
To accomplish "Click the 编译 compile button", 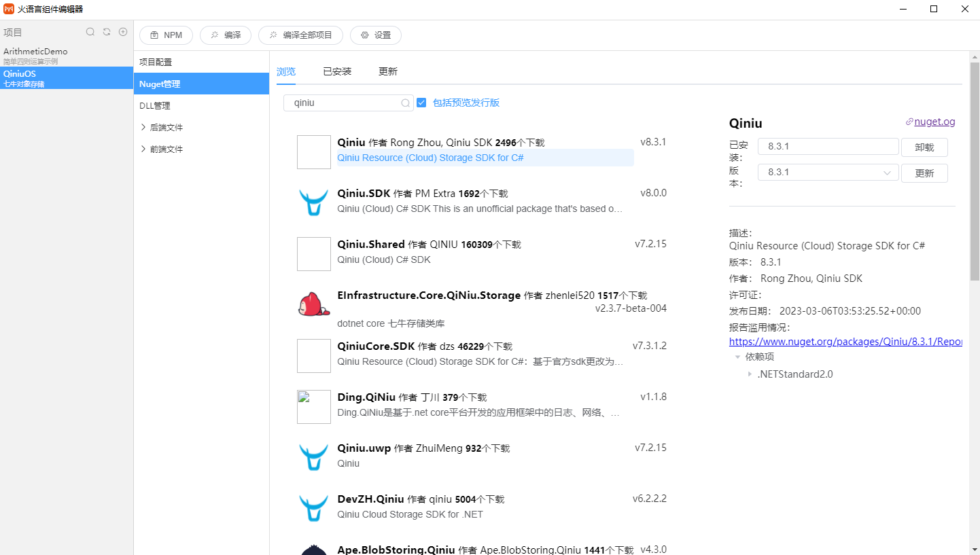I will 226,35.
